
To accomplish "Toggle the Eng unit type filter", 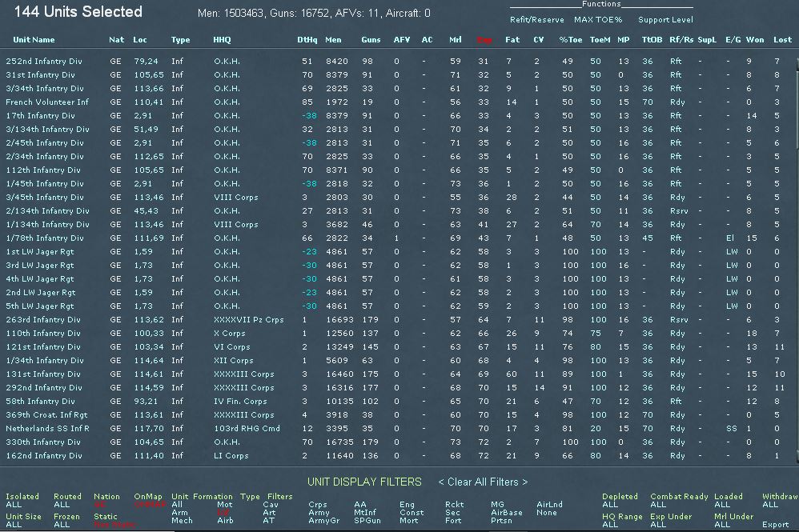I will click(407, 505).
